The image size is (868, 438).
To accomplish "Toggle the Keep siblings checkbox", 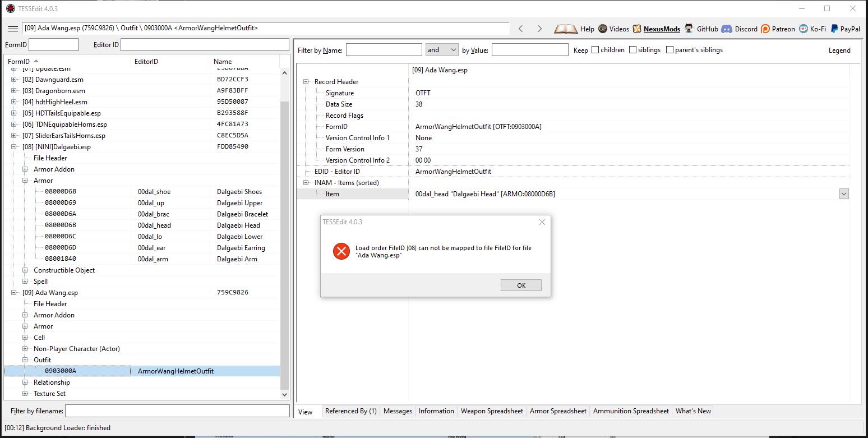I will [632, 50].
